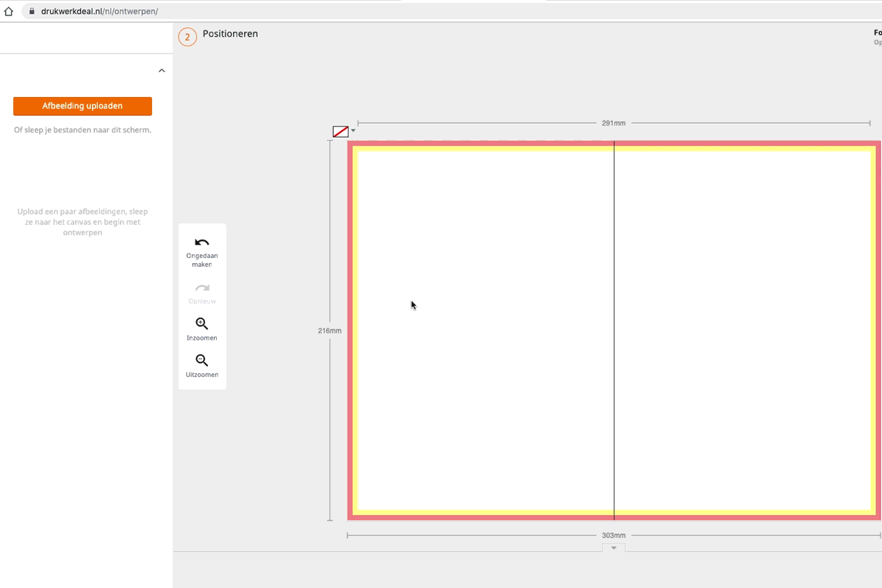
Task: Click the 303mm width label
Action: pyautogui.click(x=614, y=535)
